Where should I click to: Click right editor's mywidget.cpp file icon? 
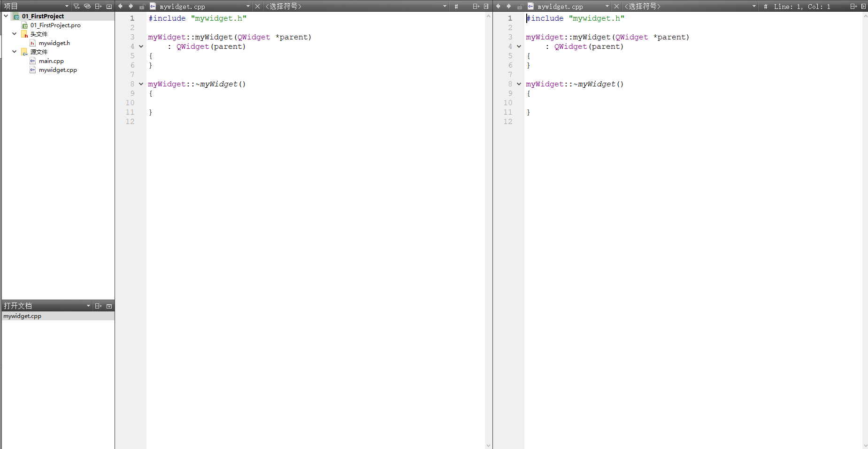531,6
